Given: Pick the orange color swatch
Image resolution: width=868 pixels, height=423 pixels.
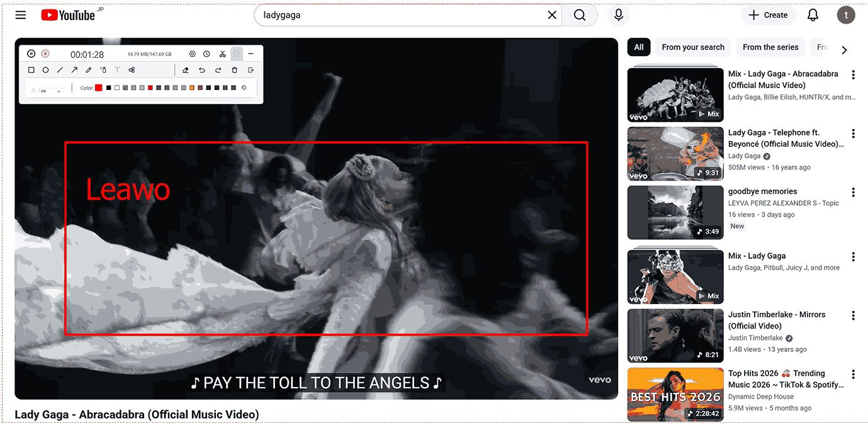Looking at the screenshot, I should coord(191,87).
